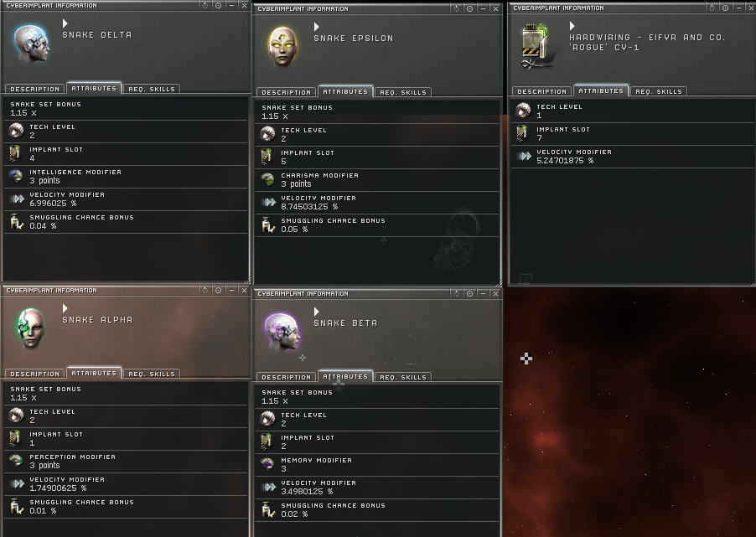
Task: Expand the arrow beside the Snake Delta title
Action: (x=65, y=23)
